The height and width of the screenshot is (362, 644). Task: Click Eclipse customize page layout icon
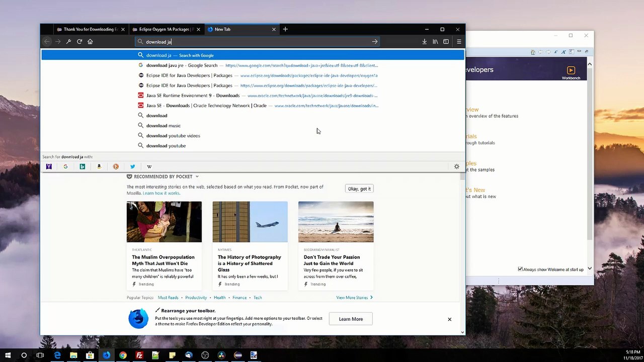click(572, 52)
